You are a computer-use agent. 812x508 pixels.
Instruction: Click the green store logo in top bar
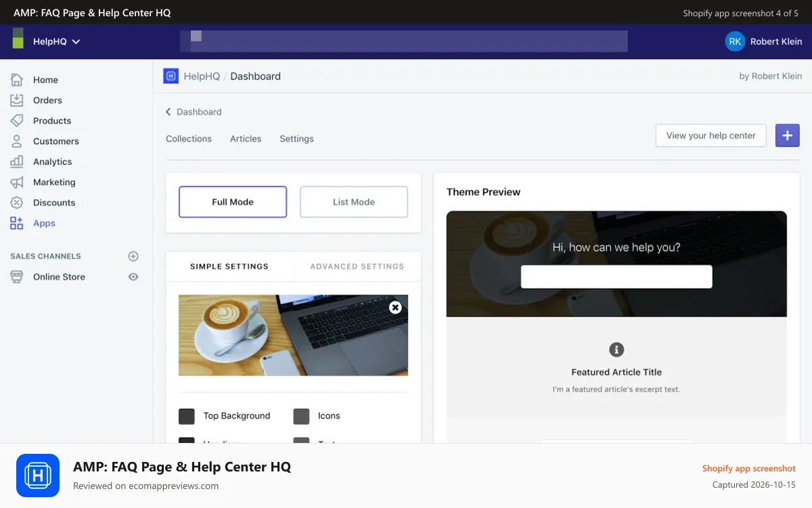point(18,38)
